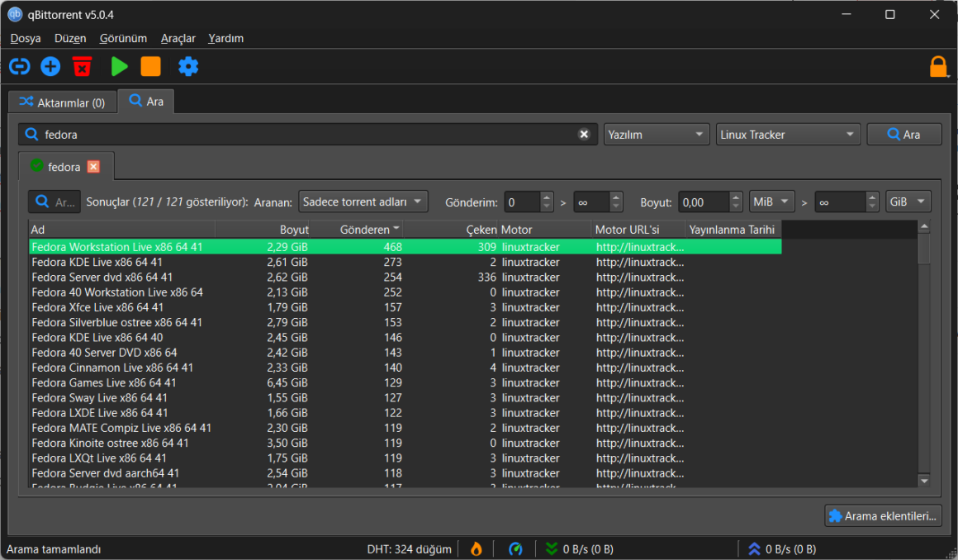The height and width of the screenshot is (560, 958).
Task: Select Fedora LXQt Live x86 64 41 row
Action: [x=405, y=458]
